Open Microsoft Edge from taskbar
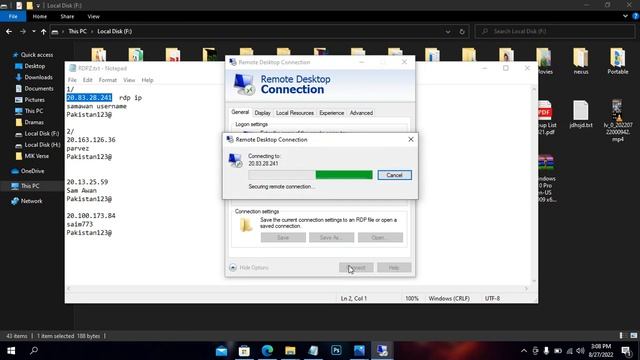The width and height of the screenshot is (640, 360). (267, 351)
